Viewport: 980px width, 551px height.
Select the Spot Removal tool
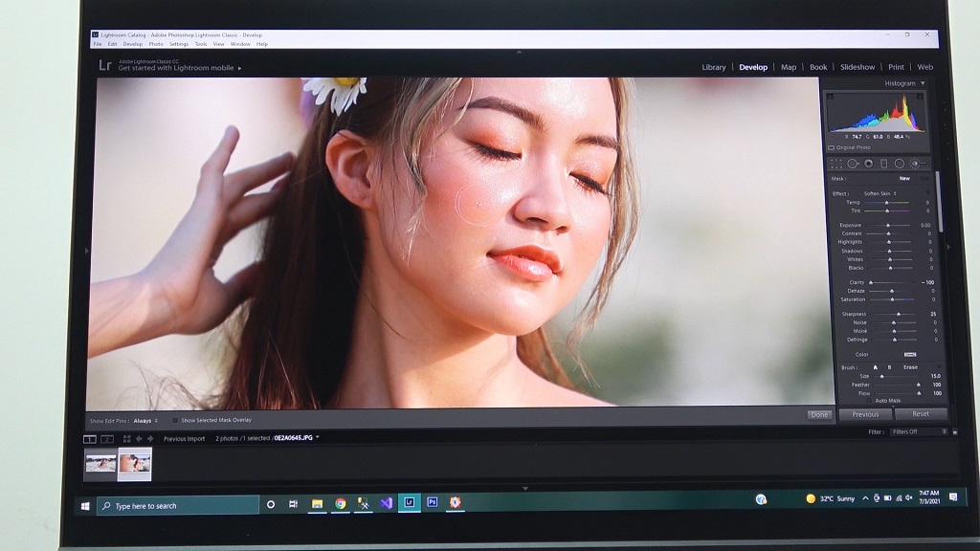click(853, 164)
